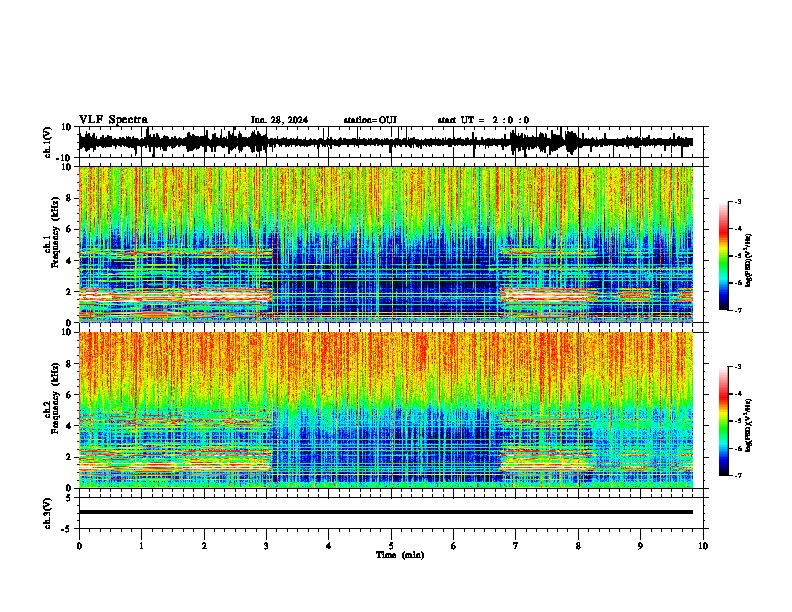792x612 pixels.
Task: Click the ch.1 voltage waveform trace
Action: pos(385,142)
